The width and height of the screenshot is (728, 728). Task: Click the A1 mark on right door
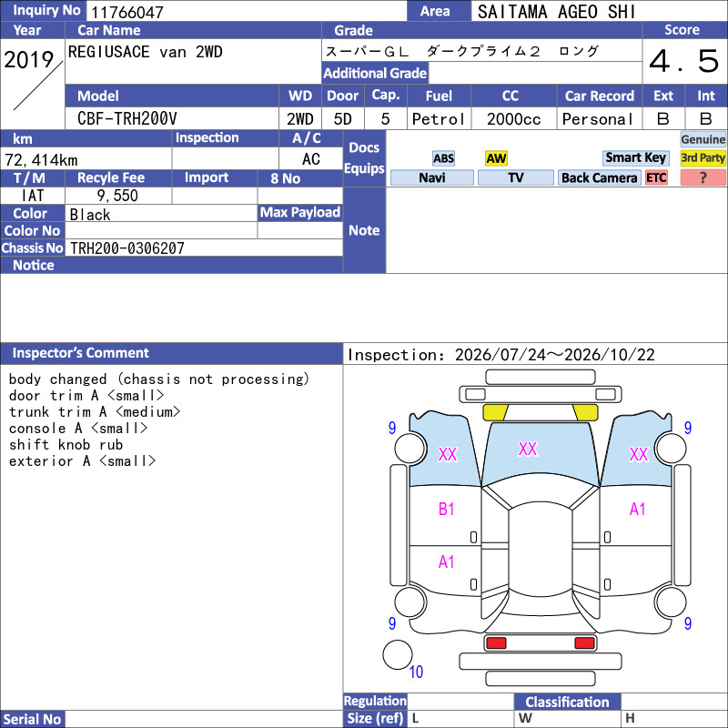pos(638,510)
